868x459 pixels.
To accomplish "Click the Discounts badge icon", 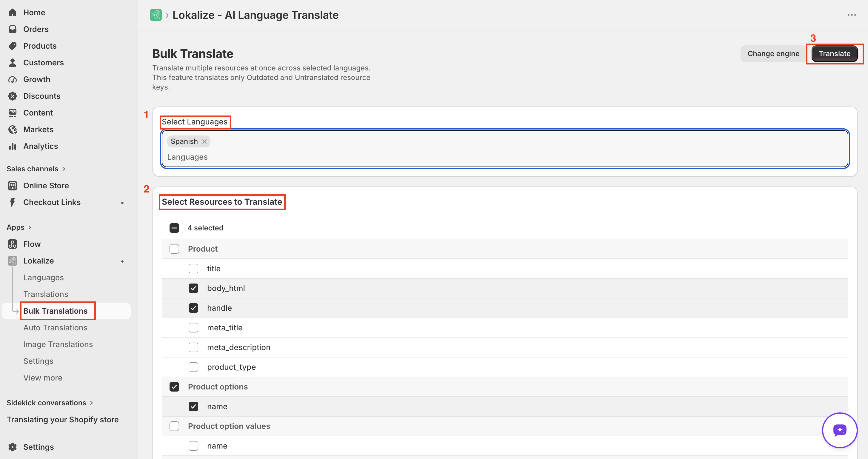I will click(13, 96).
